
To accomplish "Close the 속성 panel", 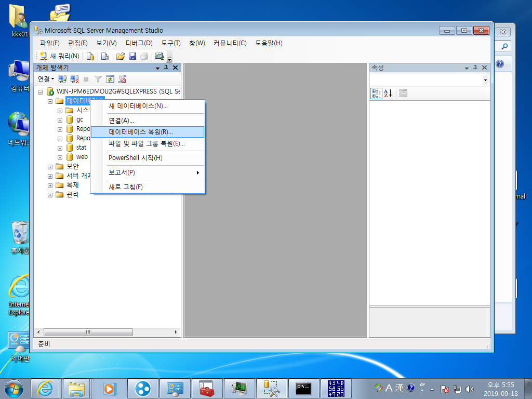I will 485,68.
